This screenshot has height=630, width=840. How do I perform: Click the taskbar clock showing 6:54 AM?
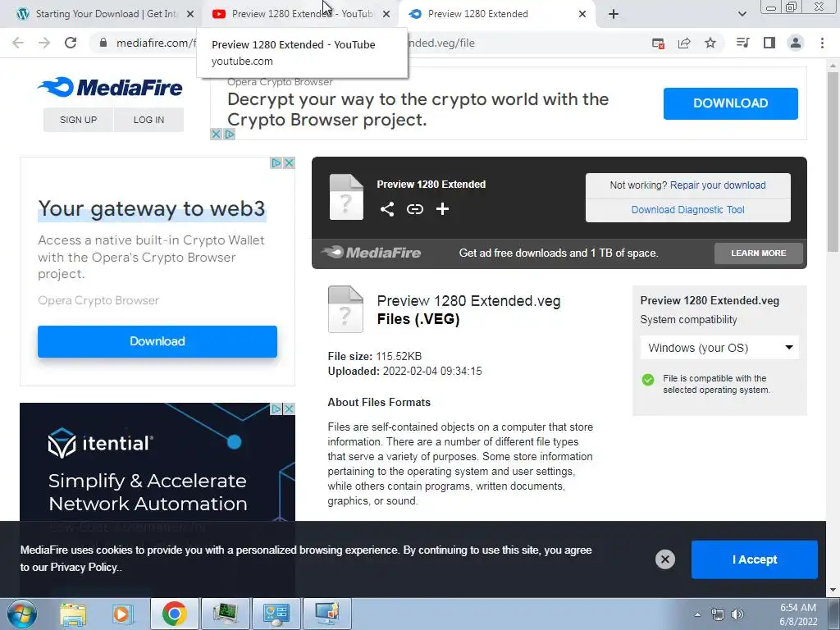point(798,614)
